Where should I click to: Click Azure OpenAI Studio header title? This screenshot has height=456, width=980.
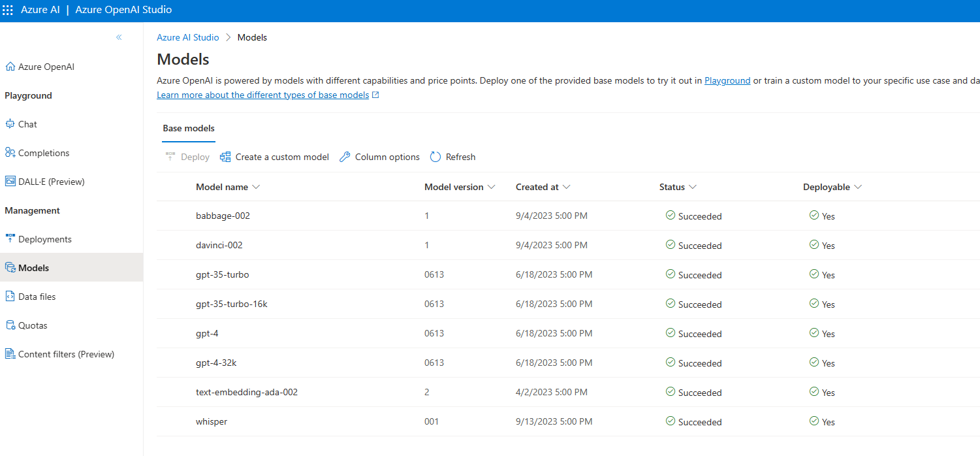pyautogui.click(x=124, y=10)
